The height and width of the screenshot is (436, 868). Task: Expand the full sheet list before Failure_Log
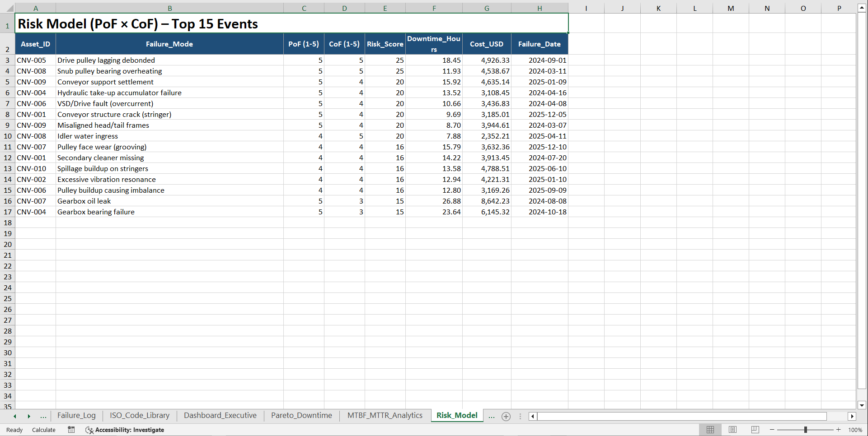tap(43, 416)
